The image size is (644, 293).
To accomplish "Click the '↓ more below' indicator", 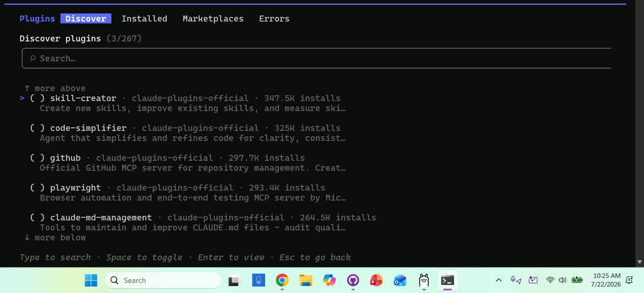I will pyautogui.click(x=55, y=237).
